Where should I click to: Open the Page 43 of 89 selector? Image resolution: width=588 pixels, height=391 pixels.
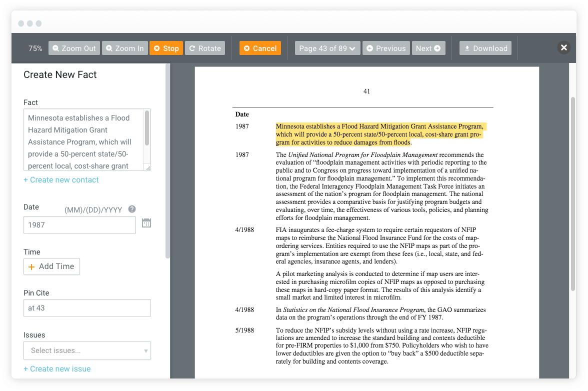[x=327, y=48]
